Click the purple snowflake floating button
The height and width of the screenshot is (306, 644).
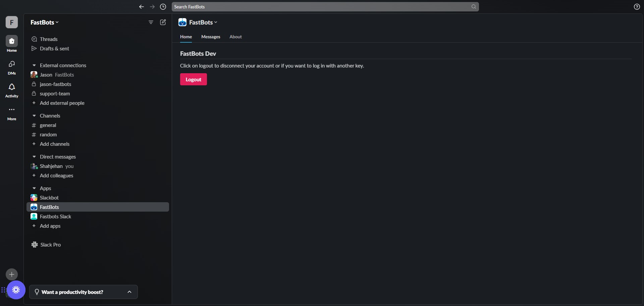pyautogui.click(x=16, y=290)
